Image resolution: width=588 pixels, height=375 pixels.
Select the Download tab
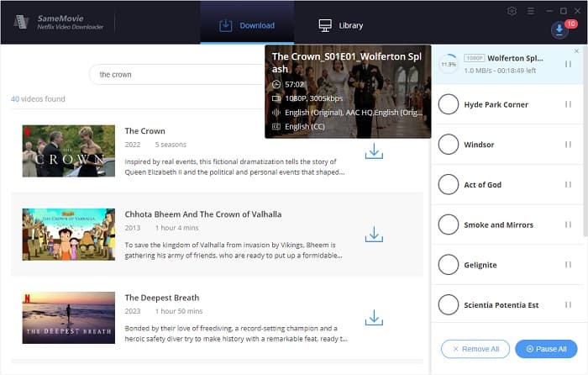click(x=247, y=25)
